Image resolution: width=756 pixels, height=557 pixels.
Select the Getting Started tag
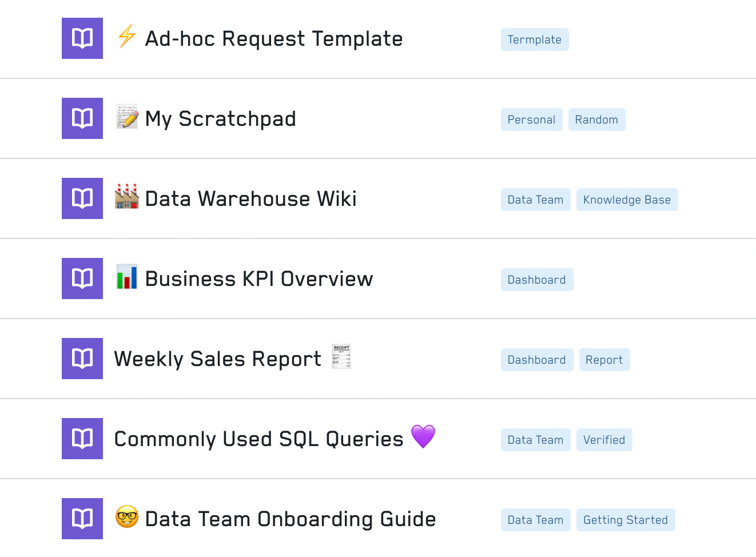click(x=625, y=520)
